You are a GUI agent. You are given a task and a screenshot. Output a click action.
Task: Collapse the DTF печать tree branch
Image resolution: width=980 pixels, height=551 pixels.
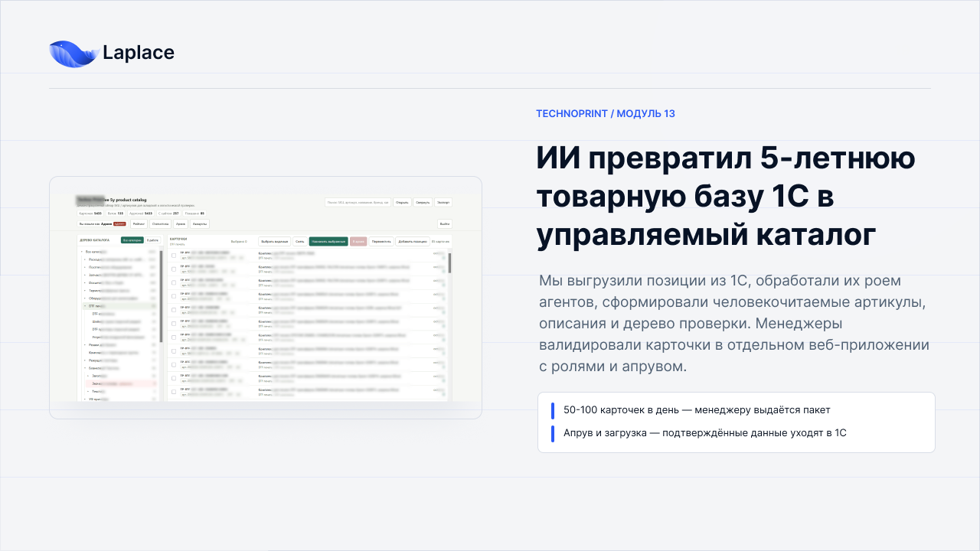pyautogui.click(x=85, y=306)
